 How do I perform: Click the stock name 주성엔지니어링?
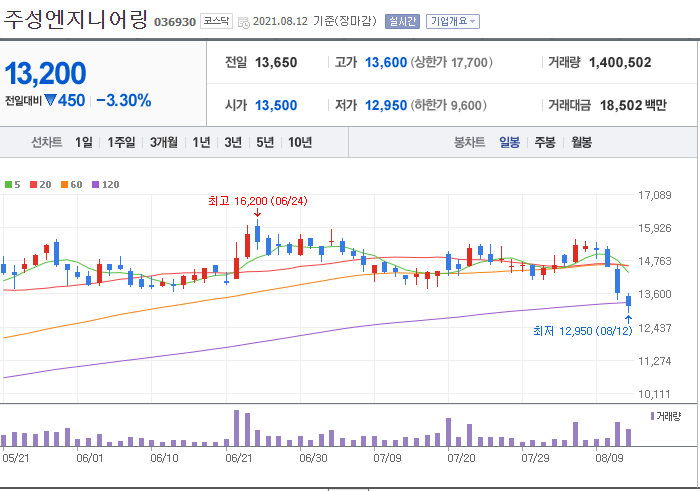pyautogui.click(x=75, y=20)
